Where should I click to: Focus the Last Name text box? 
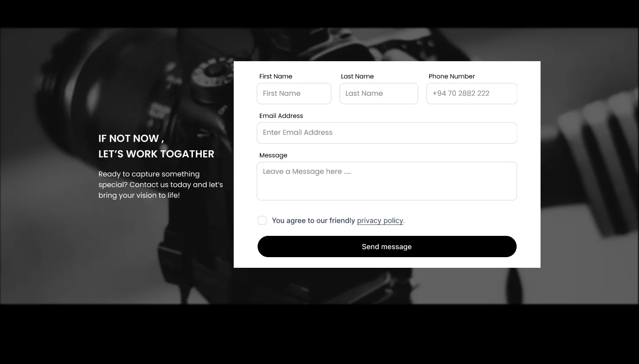379,94
